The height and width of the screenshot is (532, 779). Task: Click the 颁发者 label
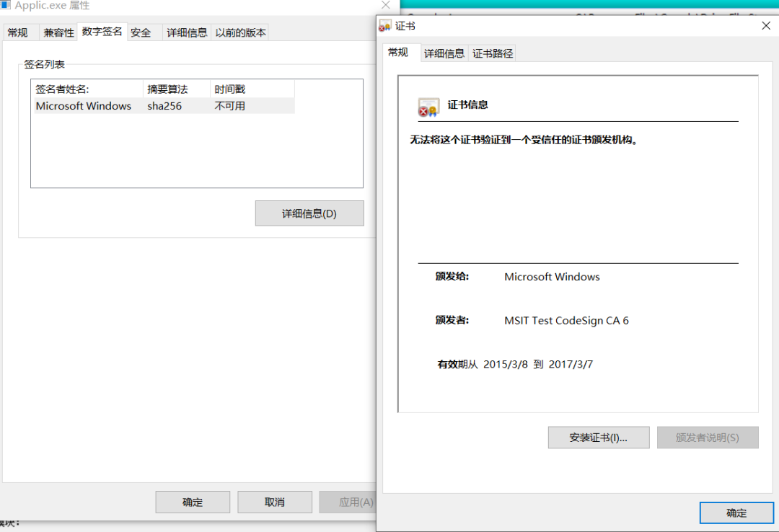452,320
